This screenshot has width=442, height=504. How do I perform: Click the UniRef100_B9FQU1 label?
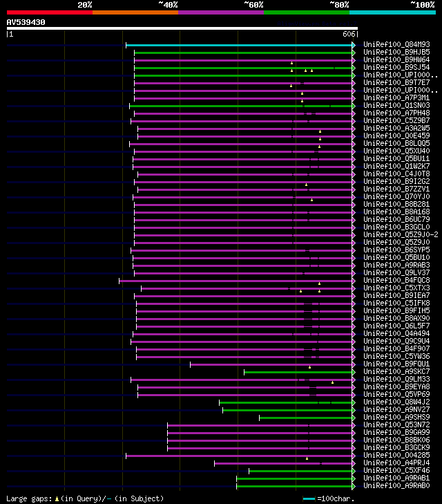point(396,364)
